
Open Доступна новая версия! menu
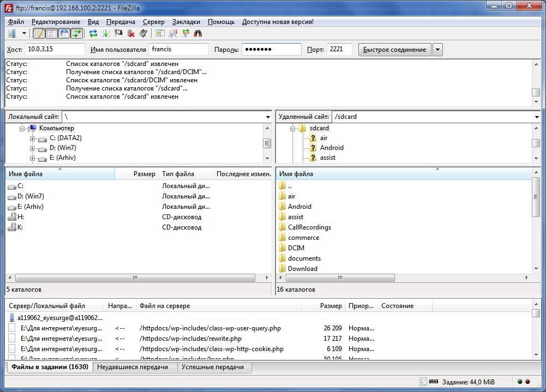point(278,22)
